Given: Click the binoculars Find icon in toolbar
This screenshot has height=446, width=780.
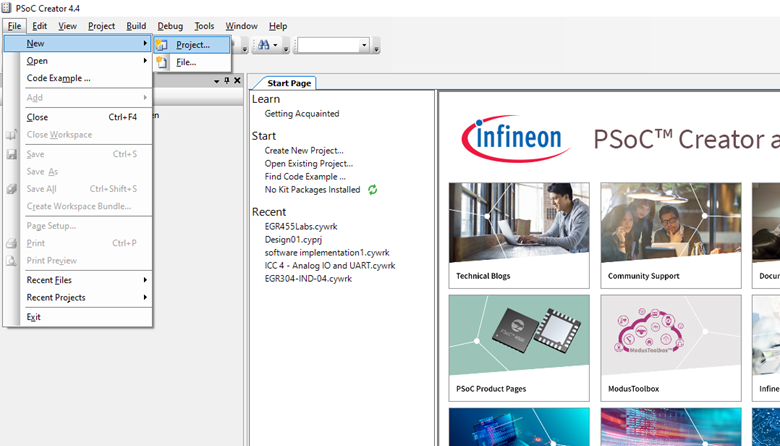Looking at the screenshot, I should pos(264,45).
